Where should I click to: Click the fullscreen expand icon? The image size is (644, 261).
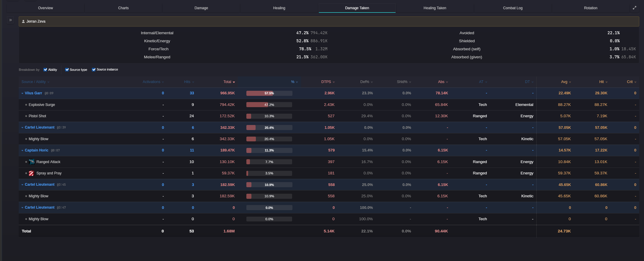(634, 8)
